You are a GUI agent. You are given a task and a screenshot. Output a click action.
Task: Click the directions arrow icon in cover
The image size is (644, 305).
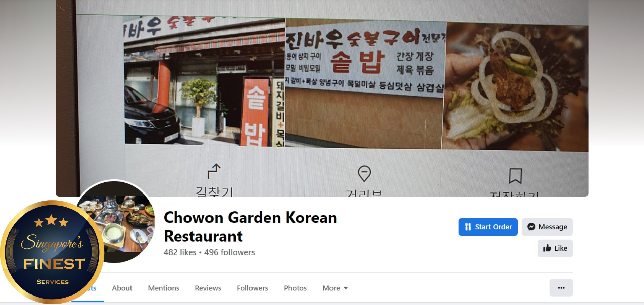click(214, 171)
